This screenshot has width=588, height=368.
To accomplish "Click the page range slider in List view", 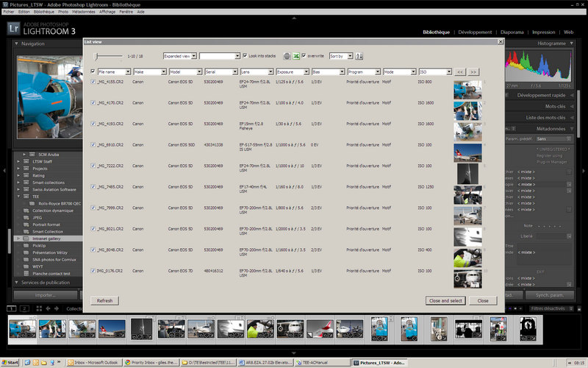I will click(107, 57).
